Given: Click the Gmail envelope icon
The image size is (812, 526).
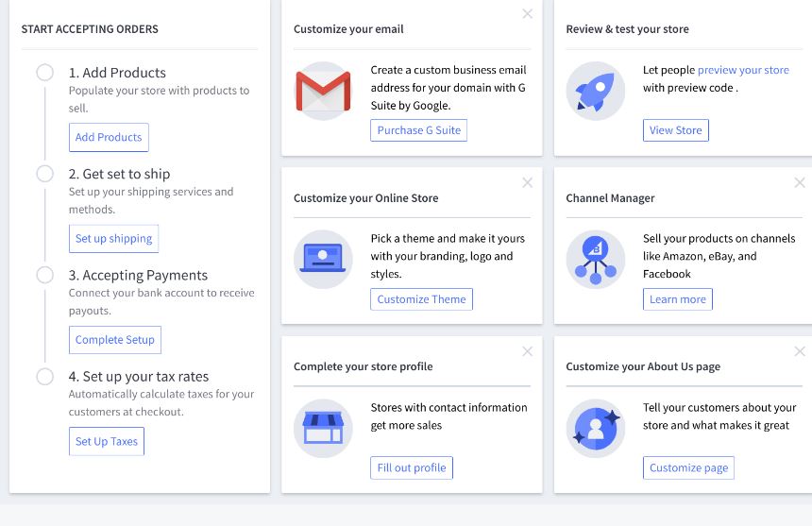Looking at the screenshot, I should [x=323, y=91].
